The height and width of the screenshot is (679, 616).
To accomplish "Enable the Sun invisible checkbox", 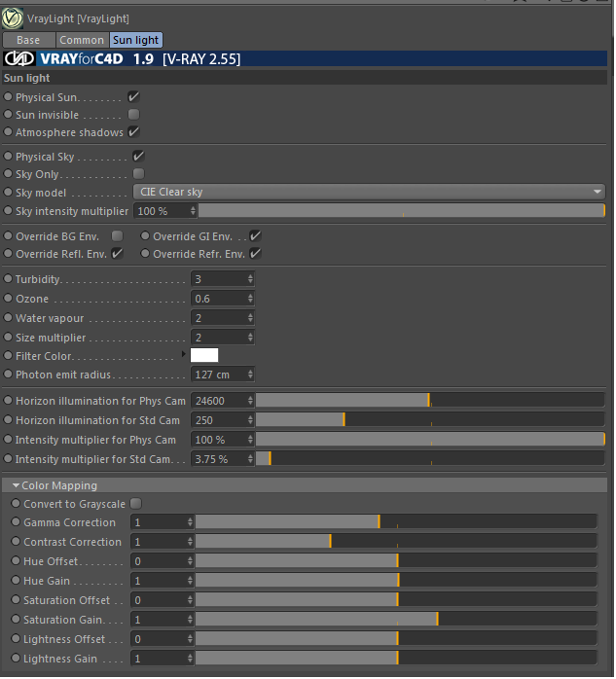I will click(x=134, y=115).
